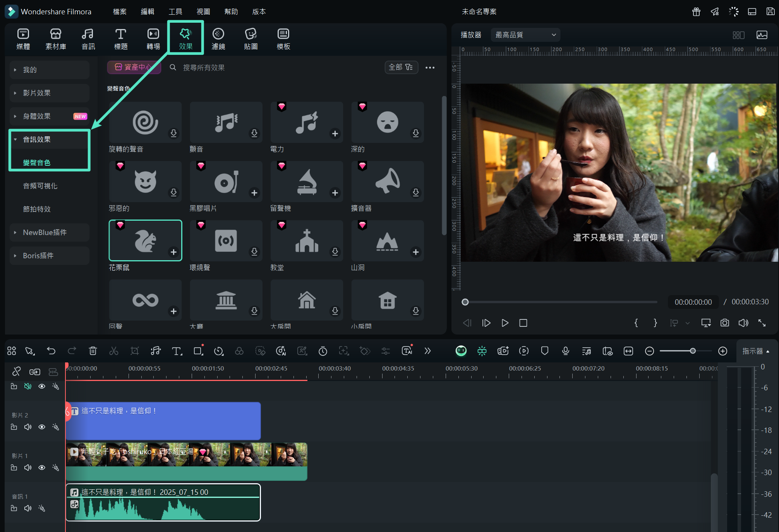Select 節拍特效 in the sidebar

37,209
